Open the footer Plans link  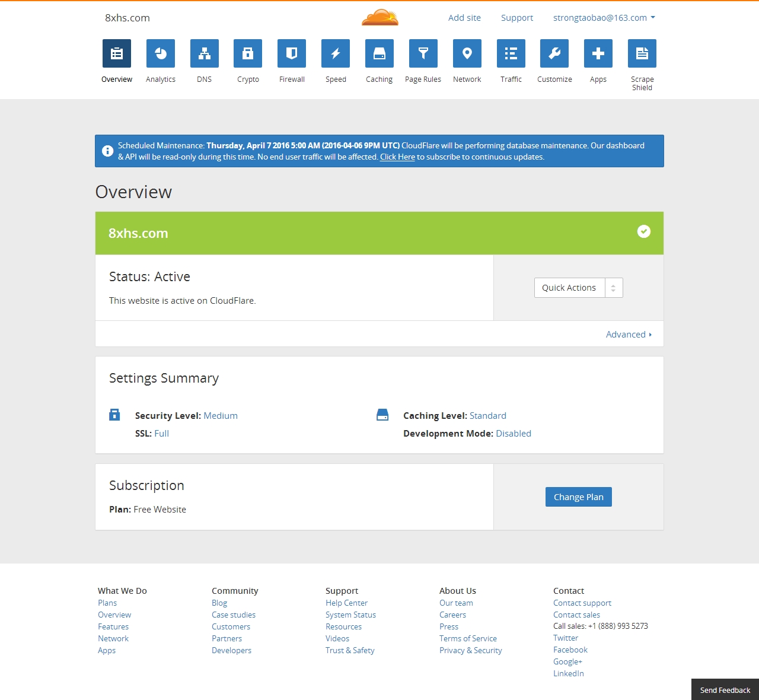[x=107, y=603]
